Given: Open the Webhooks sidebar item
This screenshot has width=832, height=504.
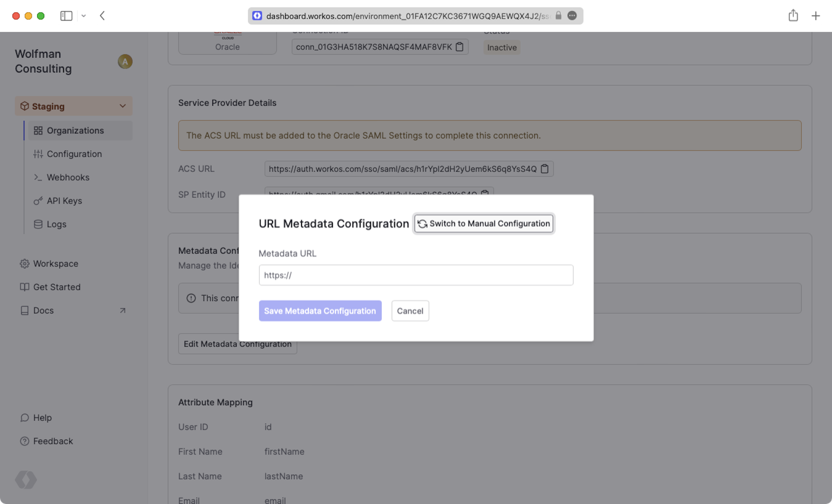Looking at the screenshot, I should [68, 177].
